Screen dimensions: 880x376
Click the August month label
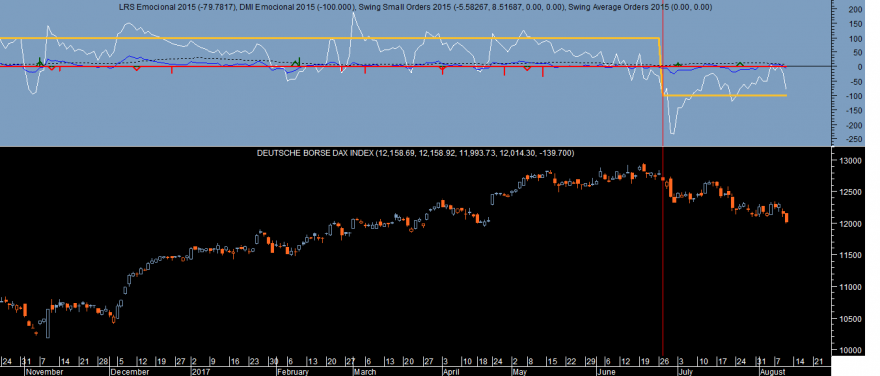(773, 372)
